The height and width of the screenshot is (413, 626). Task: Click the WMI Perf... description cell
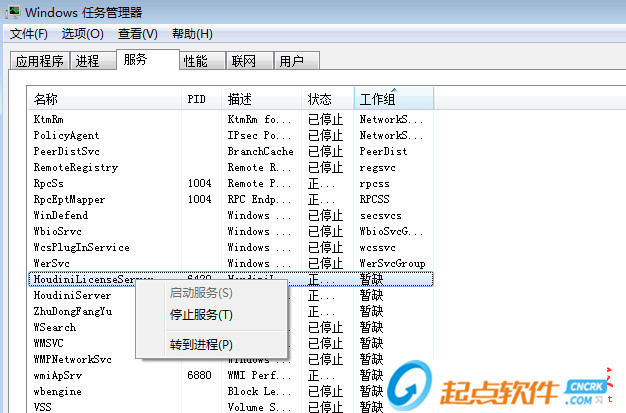(259, 375)
